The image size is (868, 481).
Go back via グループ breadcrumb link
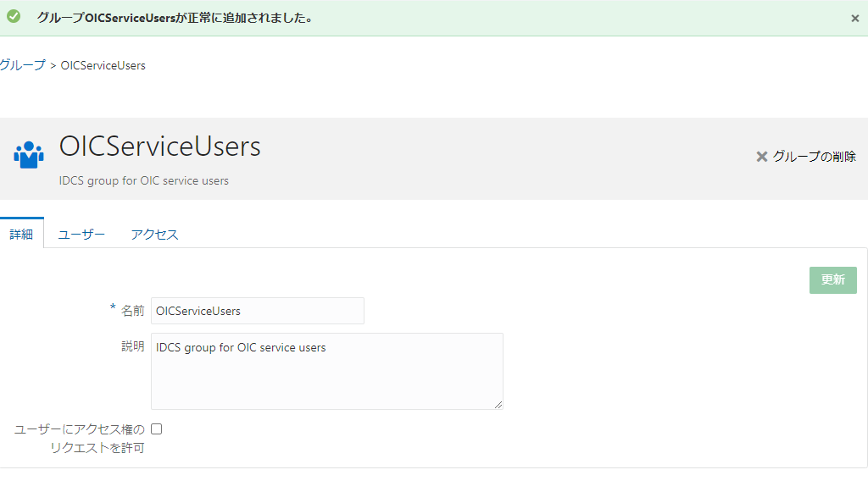[22, 65]
